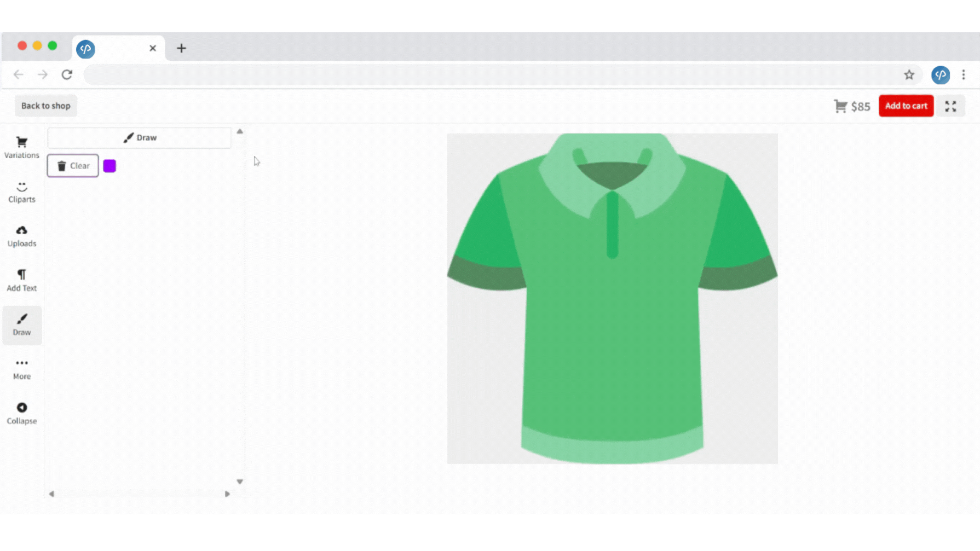The image size is (980, 551).
Task: Collapse the left sidebar
Action: click(22, 413)
